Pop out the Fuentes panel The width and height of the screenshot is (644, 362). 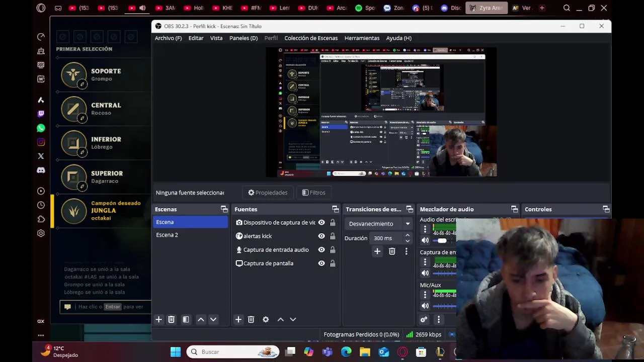pyautogui.click(x=336, y=209)
